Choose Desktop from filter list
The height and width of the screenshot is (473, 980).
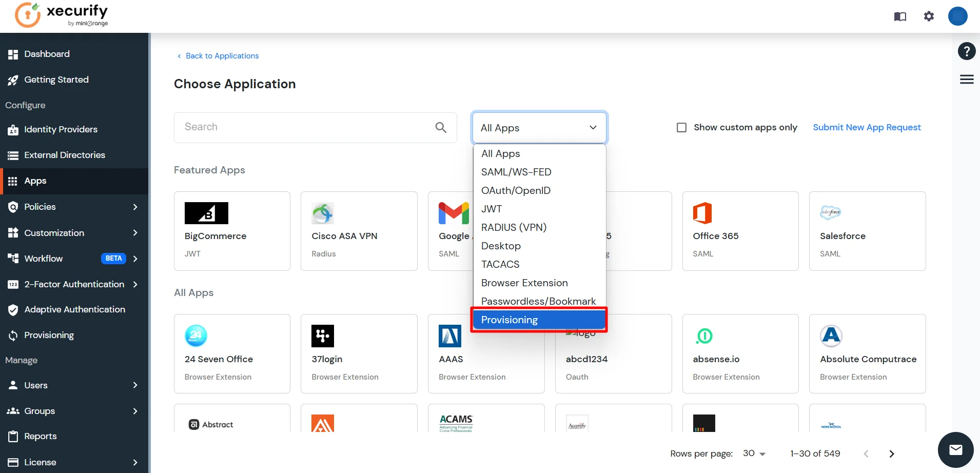tap(539, 246)
